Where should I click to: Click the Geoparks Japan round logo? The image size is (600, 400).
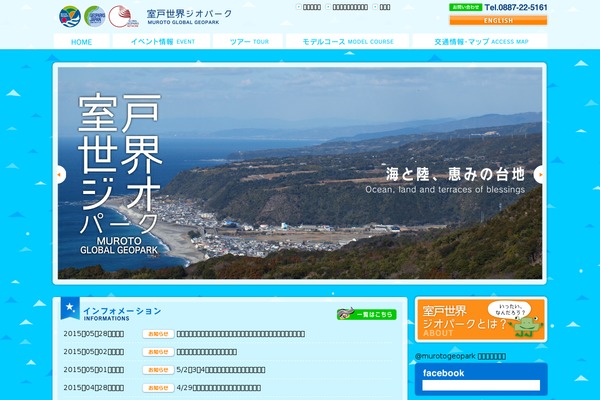[x=95, y=17]
